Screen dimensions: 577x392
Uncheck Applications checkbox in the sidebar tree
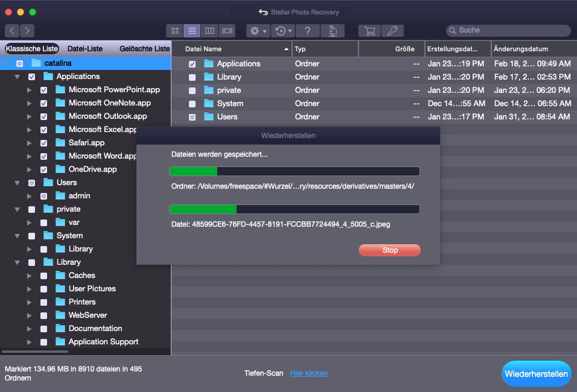31,77
